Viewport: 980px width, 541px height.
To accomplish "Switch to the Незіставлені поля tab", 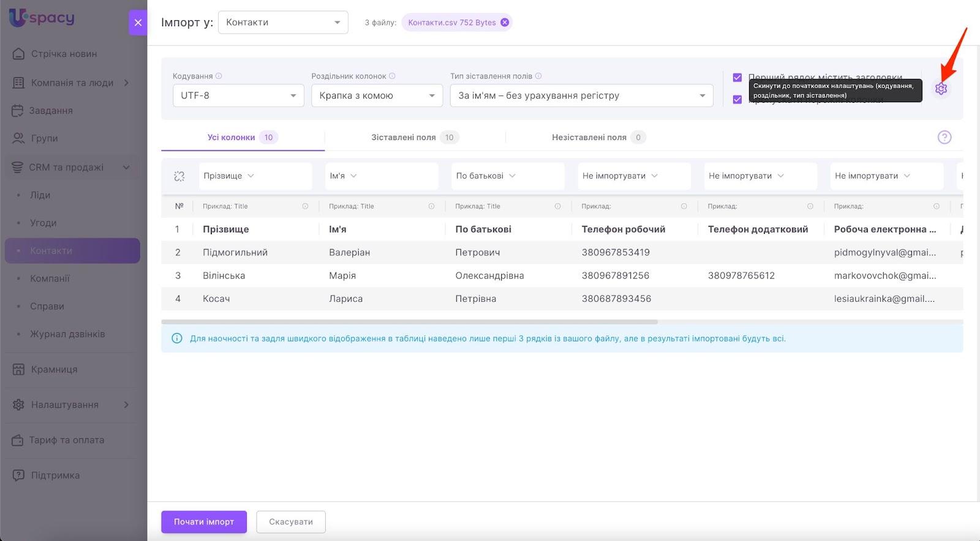I will tap(597, 138).
